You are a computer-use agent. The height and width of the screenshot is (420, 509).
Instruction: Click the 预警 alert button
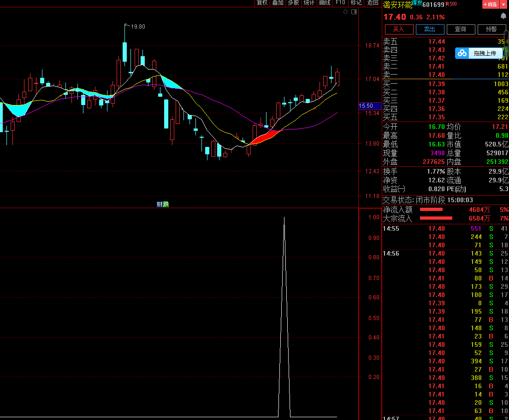point(491,29)
